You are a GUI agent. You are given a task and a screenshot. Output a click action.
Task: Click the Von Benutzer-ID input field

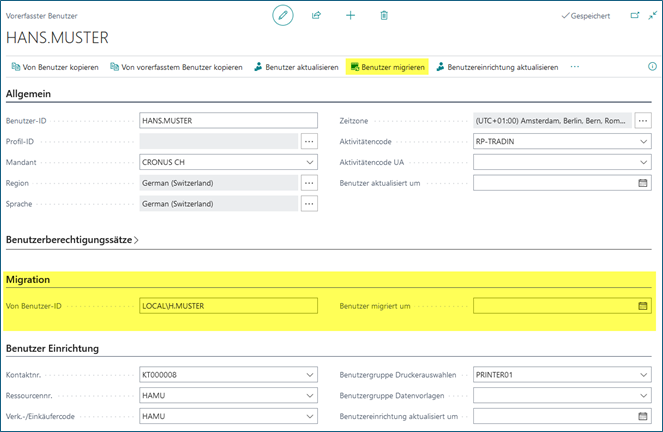[x=228, y=305]
